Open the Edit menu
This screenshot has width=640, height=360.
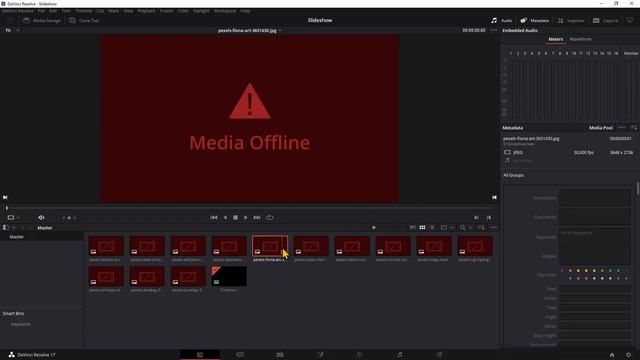click(x=53, y=11)
